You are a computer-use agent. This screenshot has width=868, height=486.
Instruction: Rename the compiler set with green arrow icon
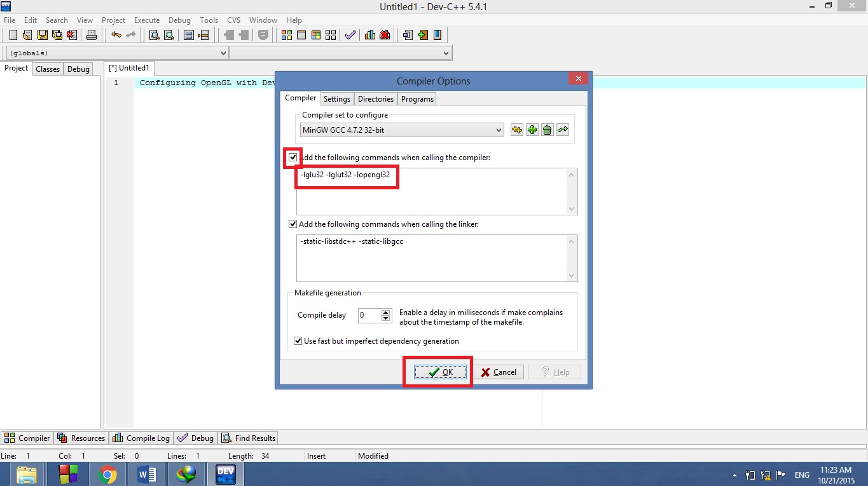tap(563, 130)
